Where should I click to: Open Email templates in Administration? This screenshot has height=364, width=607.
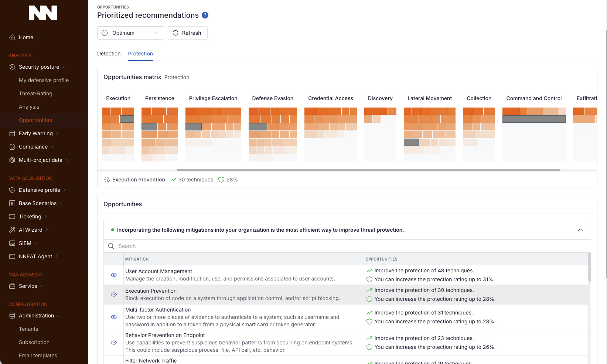point(38,356)
